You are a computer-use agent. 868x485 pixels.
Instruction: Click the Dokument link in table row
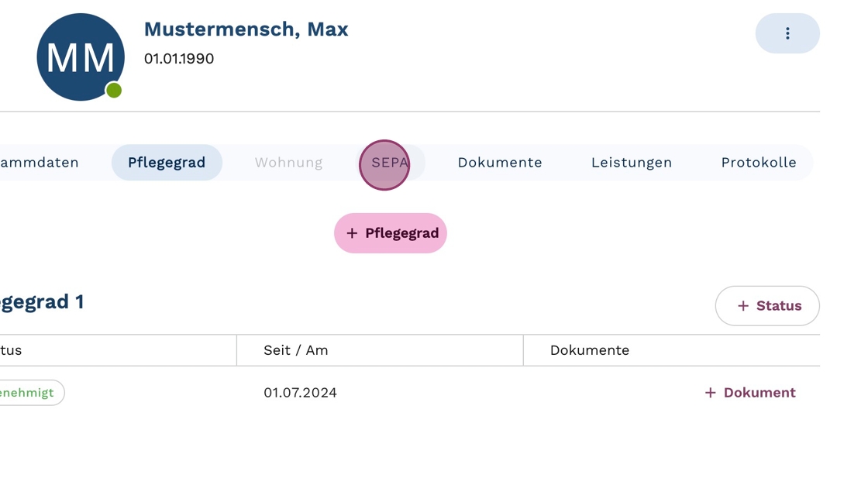point(759,393)
